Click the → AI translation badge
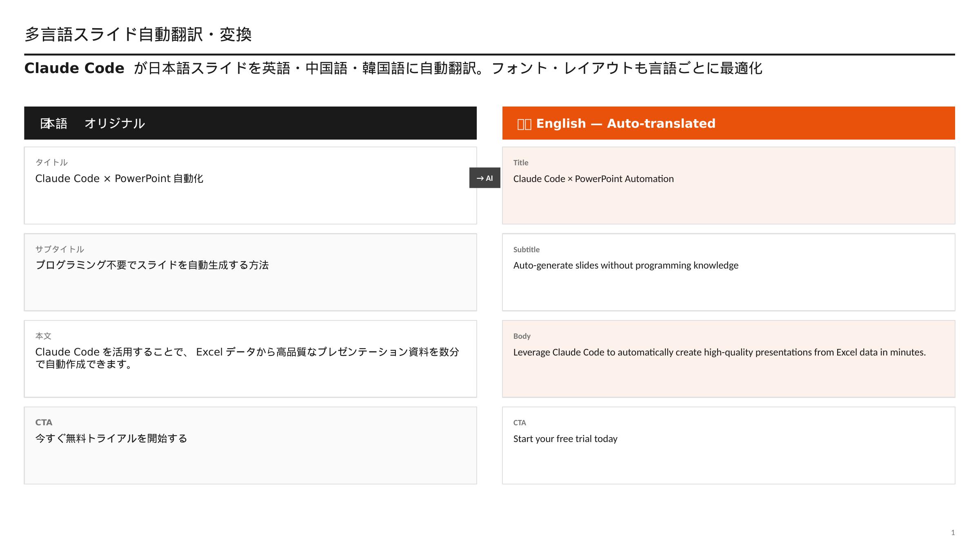Viewport: 980px width, 551px height. point(485,178)
